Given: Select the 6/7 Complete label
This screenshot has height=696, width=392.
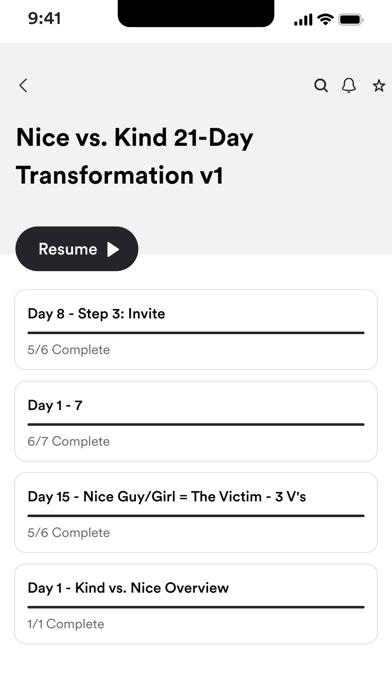Looking at the screenshot, I should point(68,441).
